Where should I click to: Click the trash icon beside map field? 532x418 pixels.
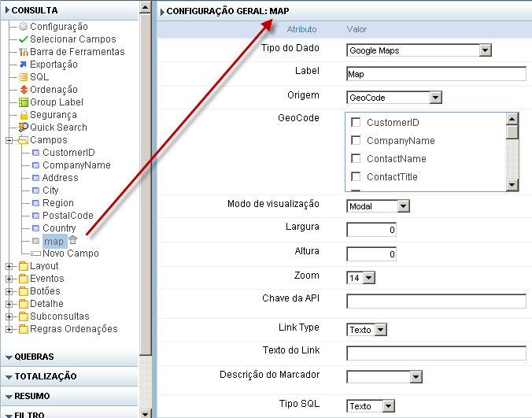72,240
